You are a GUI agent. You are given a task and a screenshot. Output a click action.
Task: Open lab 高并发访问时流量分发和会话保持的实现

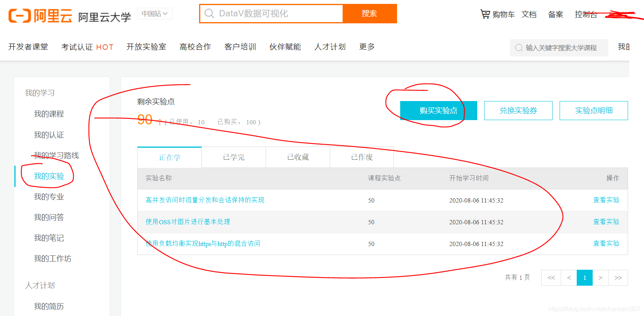(205, 200)
